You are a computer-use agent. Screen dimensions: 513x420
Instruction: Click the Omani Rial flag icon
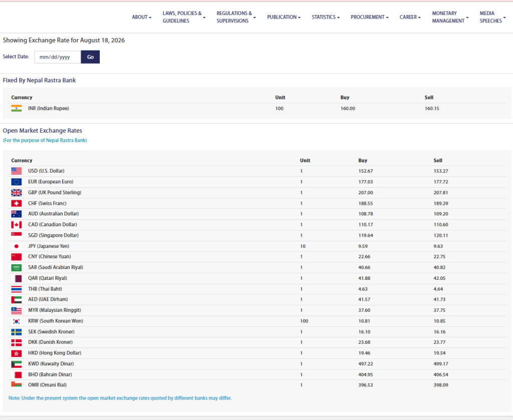coord(17,384)
